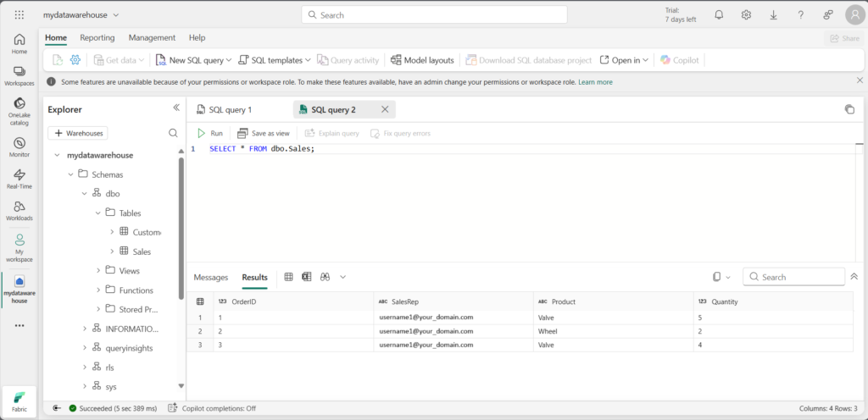This screenshot has width=868, height=420.
Task: Expand the Views folder
Action: tap(98, 271)
